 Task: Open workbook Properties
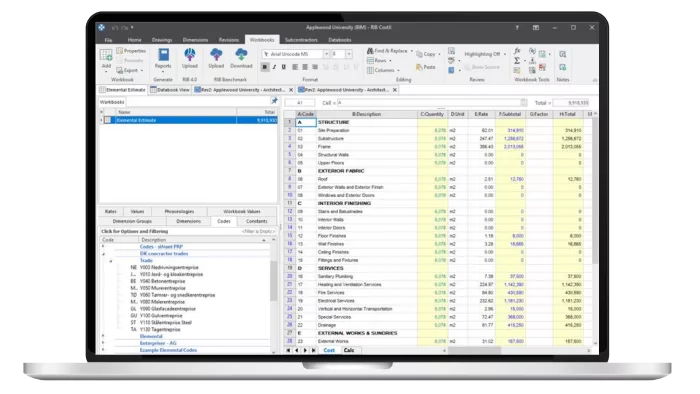pyautogui.click(x=131, y=51)
